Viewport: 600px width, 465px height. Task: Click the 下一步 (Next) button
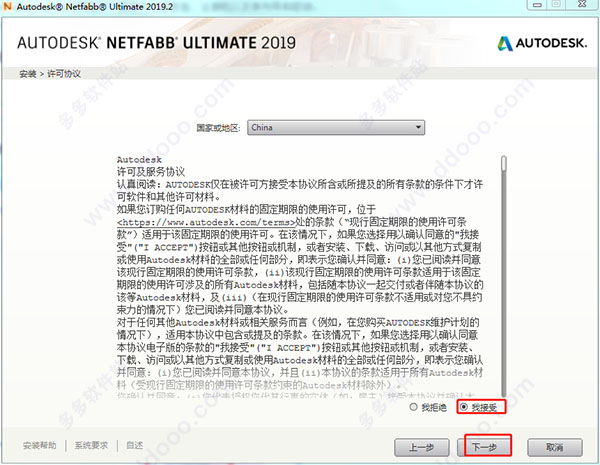click(484, 447)
